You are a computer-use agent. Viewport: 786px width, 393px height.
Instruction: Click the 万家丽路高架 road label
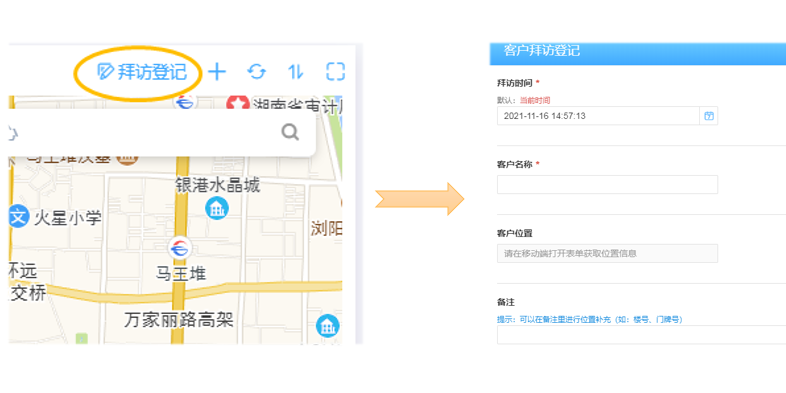click(179, 320)
